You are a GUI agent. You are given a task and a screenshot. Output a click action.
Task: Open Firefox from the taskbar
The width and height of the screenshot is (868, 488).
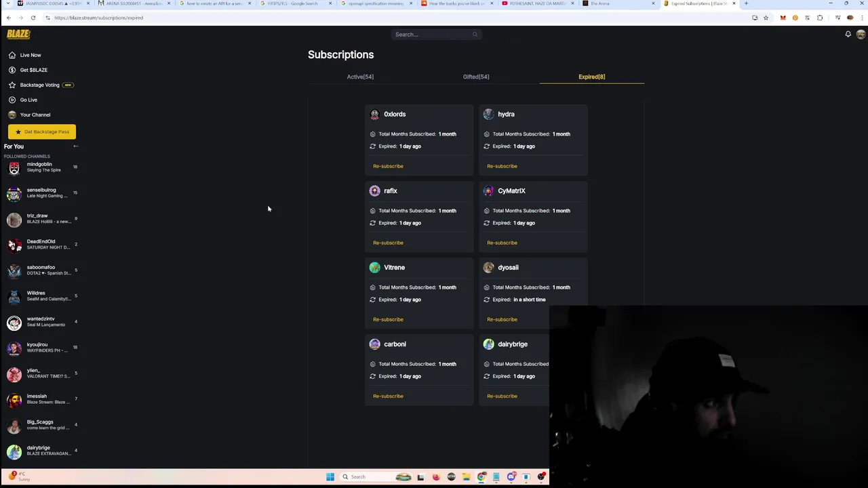pos(436,477)
